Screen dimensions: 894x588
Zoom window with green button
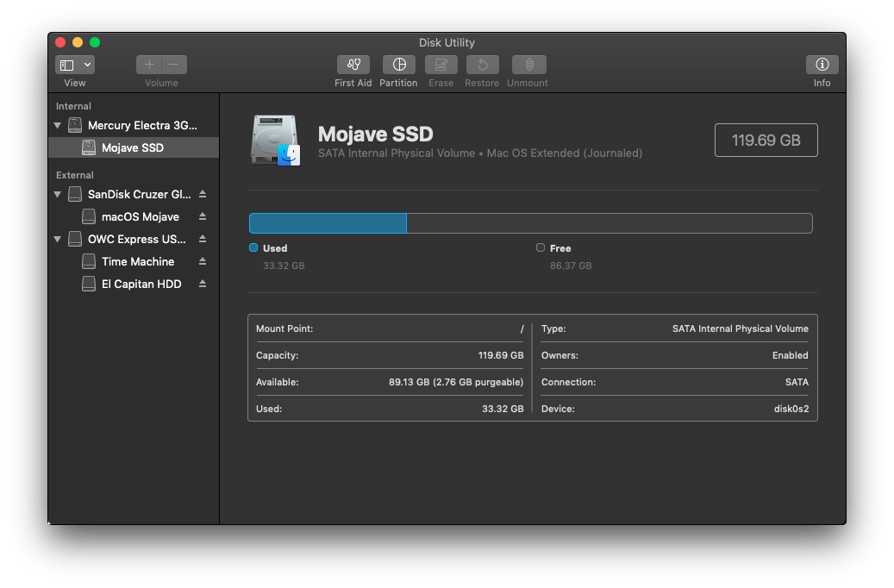point(95,42)
